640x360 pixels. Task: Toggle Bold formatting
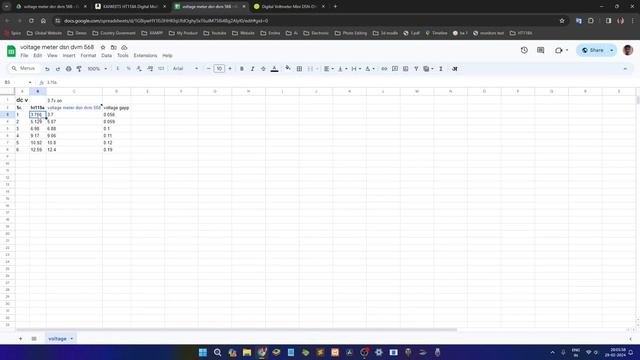pyautogui.click(x=242, y=69)
